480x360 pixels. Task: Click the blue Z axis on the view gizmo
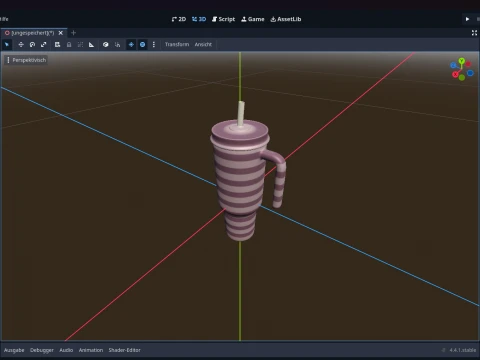(453, 65)
